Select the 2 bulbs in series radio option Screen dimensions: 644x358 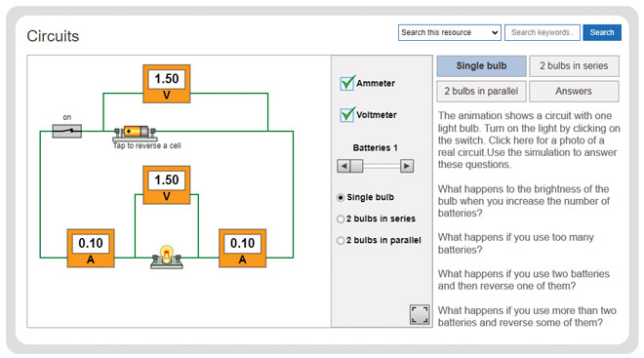click(341, 219)
